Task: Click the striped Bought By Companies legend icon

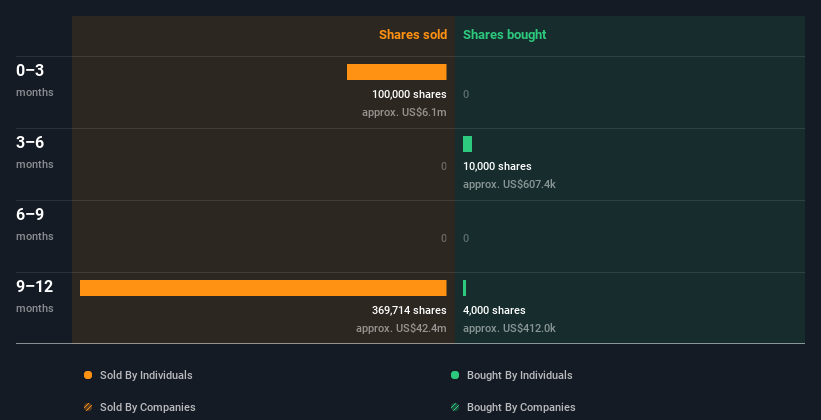Action: tap(455, 407)
